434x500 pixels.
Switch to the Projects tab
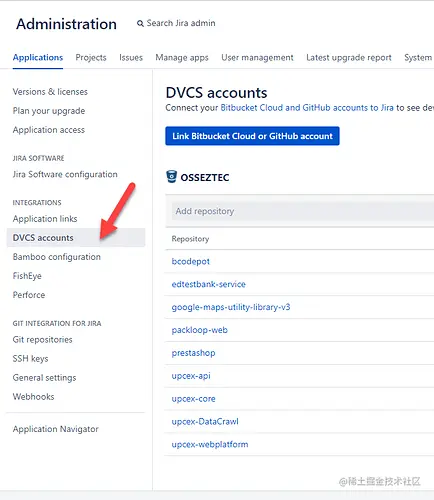click(91, 57)
